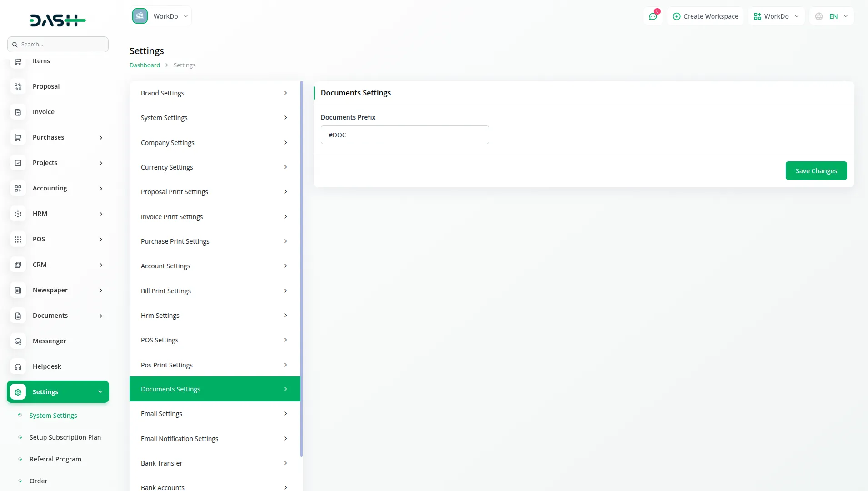Image resolution: width=868 pixels, height=491 pixels.
Task: Click the DASH logo at the top left
Action: pos(58,20)
